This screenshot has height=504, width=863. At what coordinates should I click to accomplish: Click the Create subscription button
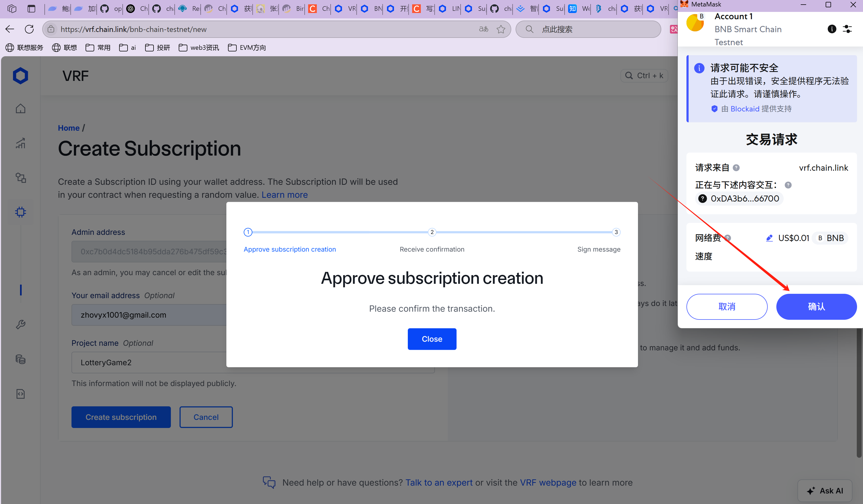121,417
